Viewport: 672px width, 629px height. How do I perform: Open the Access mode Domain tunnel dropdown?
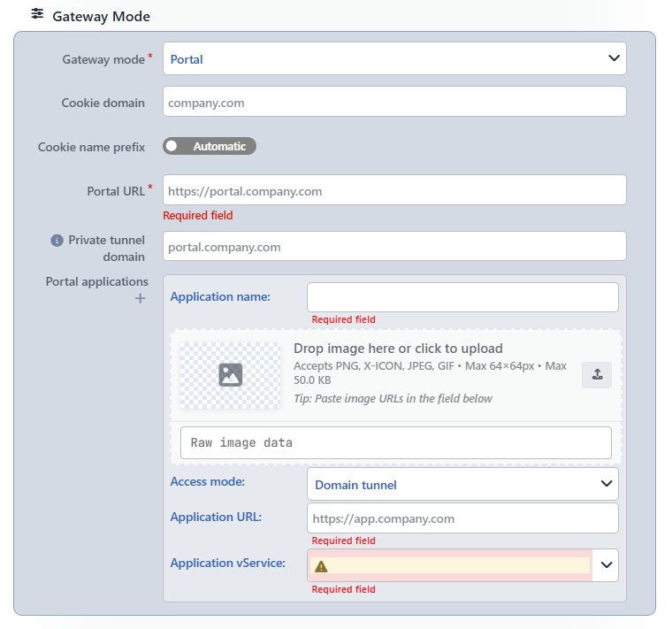462,484
